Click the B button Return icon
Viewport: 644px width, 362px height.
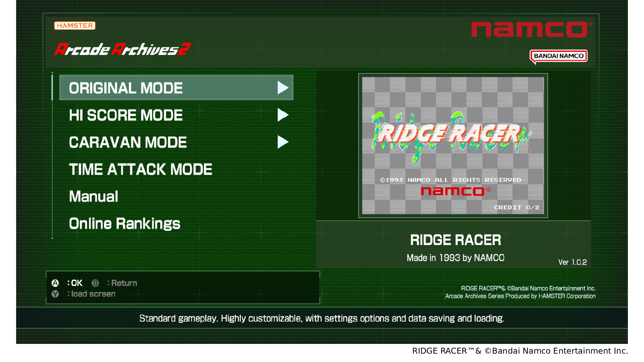click(95, 283)
